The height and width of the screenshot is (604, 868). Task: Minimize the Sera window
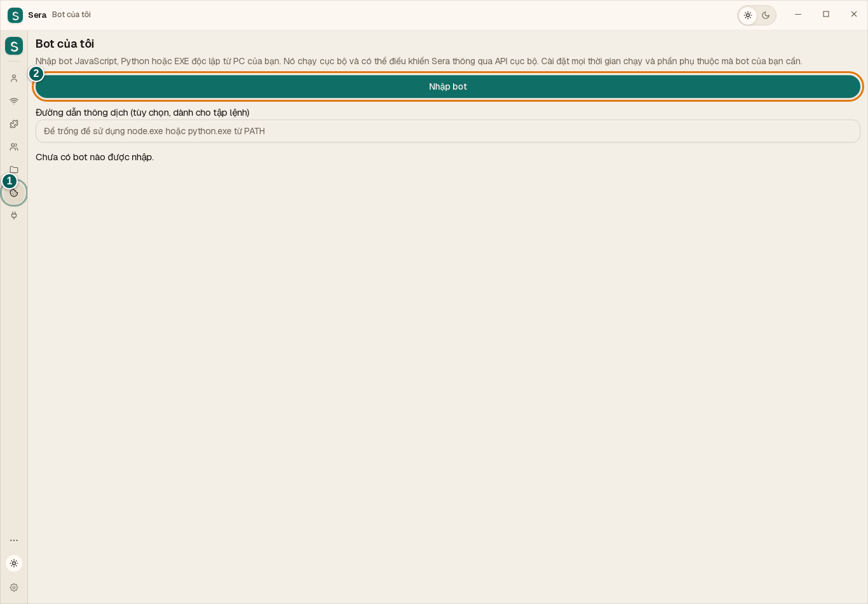pos(798,15)
